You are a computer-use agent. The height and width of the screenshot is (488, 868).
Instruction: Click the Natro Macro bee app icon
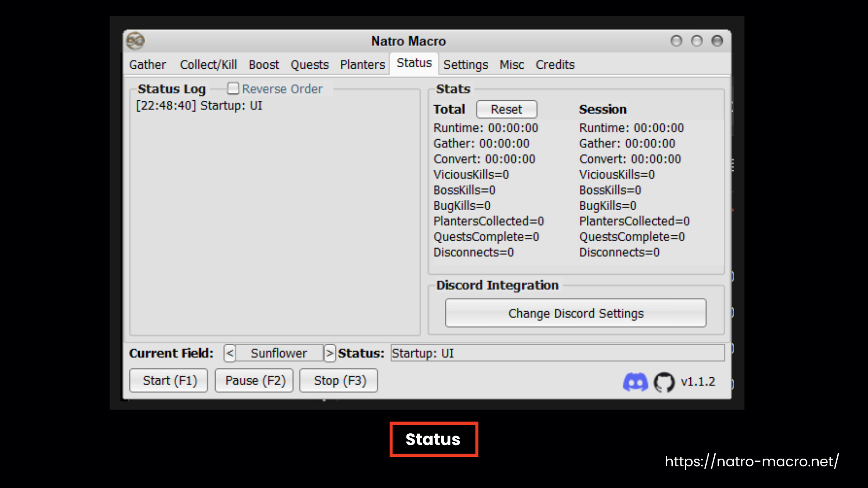[135, 41]
